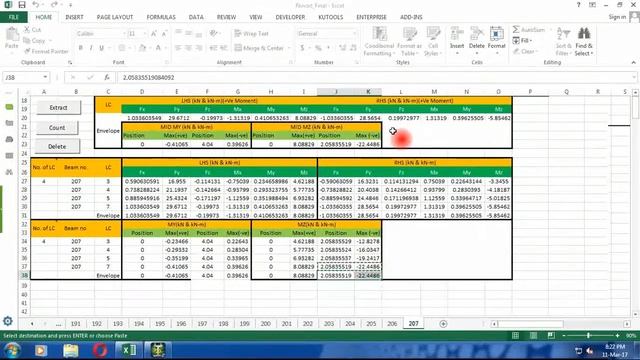The image size is (640, 360).
Task: Switch to Normal view icon
Action: [516, 336]
